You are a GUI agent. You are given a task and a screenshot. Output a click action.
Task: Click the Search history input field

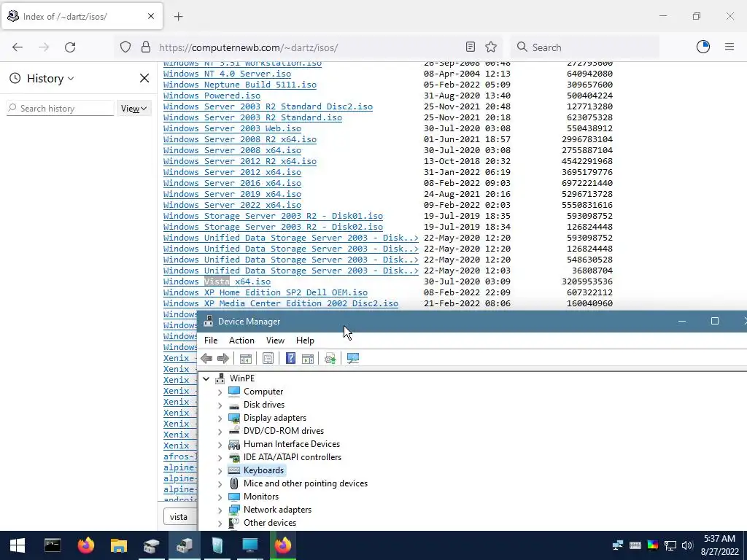(61, 108)
